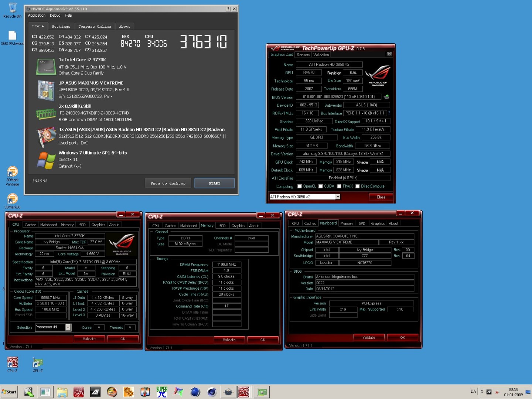
Task: Open the Application menu in HWBOT Aquamark
Action: pyautogui.click(x=37, y=16)
